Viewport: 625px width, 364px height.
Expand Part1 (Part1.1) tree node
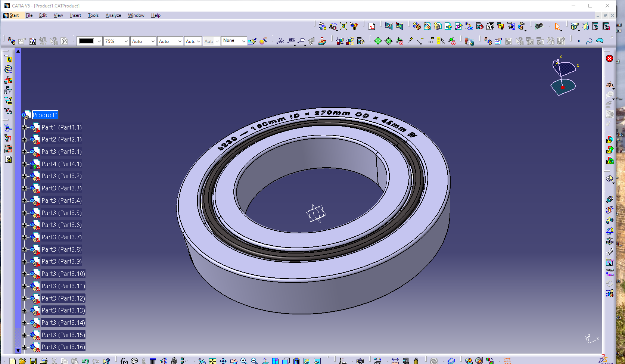pos(24,127)
